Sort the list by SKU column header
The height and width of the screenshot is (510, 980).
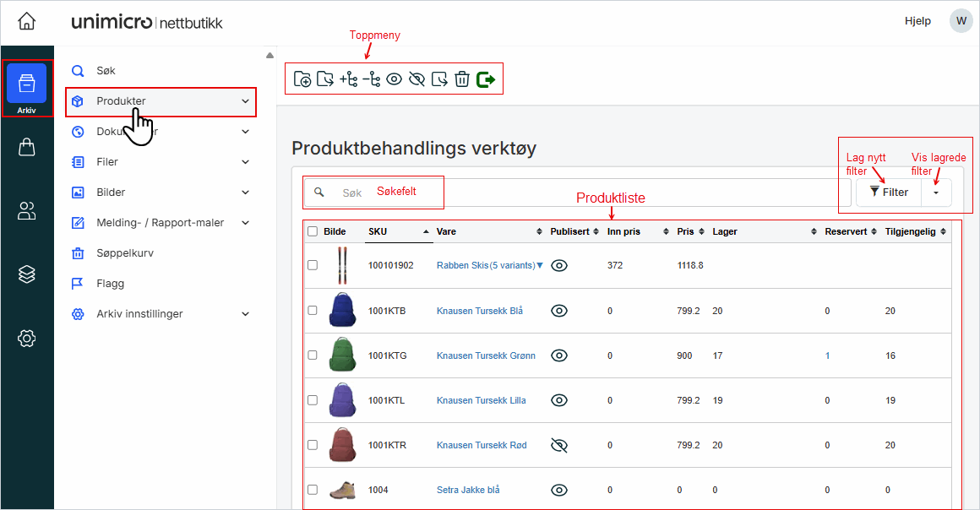[378, 231]
